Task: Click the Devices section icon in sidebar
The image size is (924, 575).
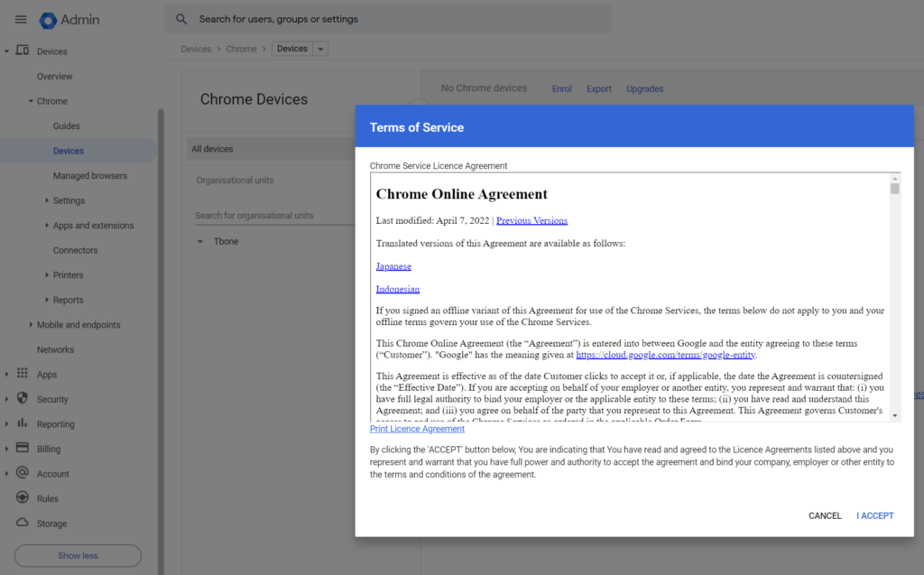Action: [23, 51]
